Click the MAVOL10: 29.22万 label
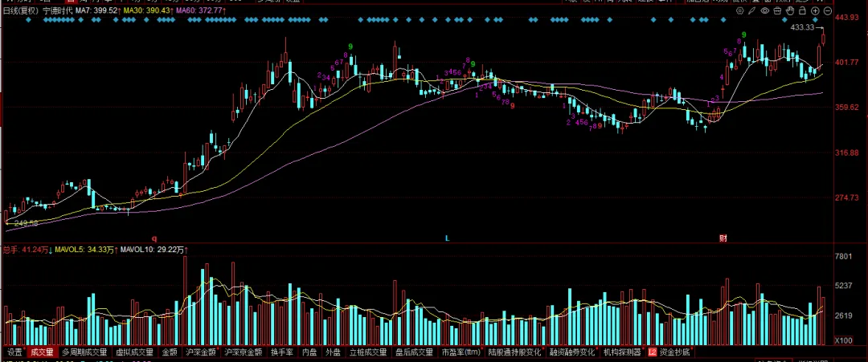868x362 pixels. coord(153,250)
